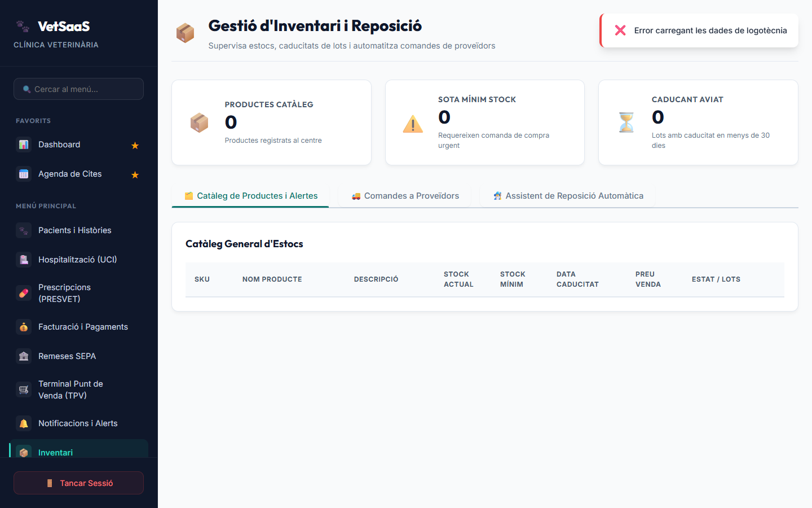
Task: Click the Hospitalització (UCI) icon
Action: pos(24,260)
